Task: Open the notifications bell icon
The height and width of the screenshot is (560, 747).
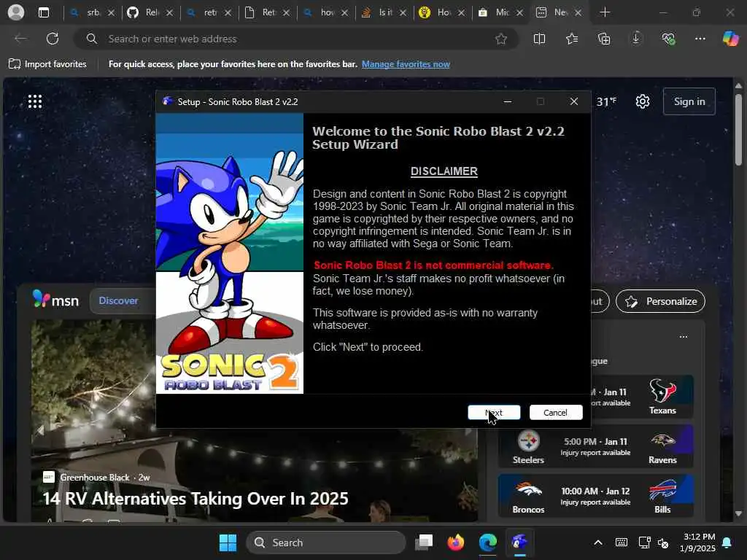Action: click(727, 542)
